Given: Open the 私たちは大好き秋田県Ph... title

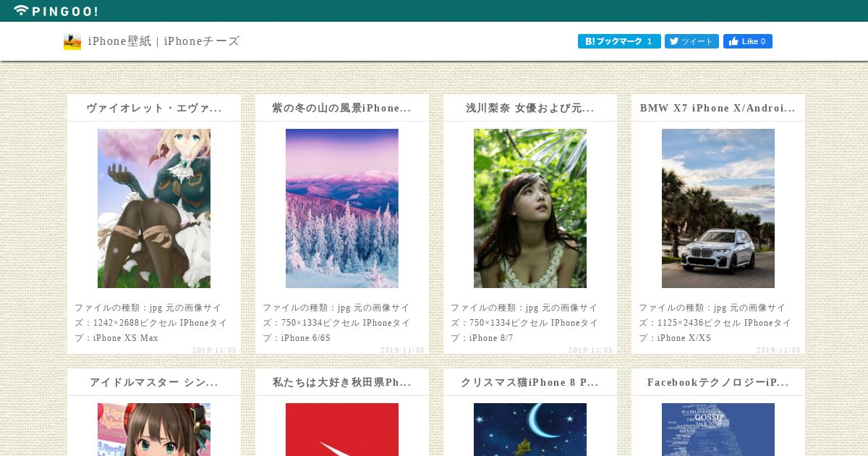Looking at the screenshot, I should point(342,382).
